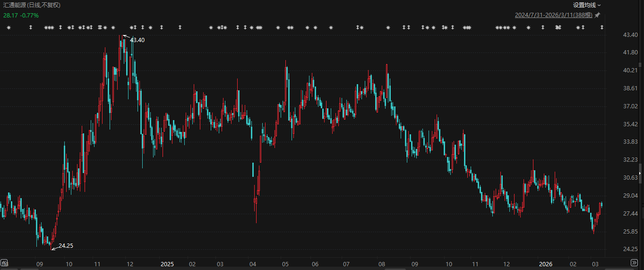Click the arrow pointing to 43.40 high
Screen dimensions: 644x270
pos(126,36)
